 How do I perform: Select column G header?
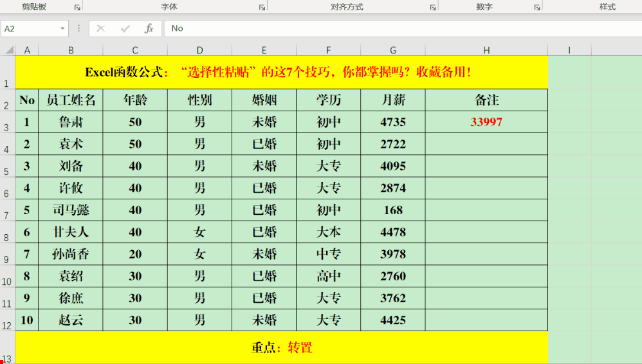(393, 50)
